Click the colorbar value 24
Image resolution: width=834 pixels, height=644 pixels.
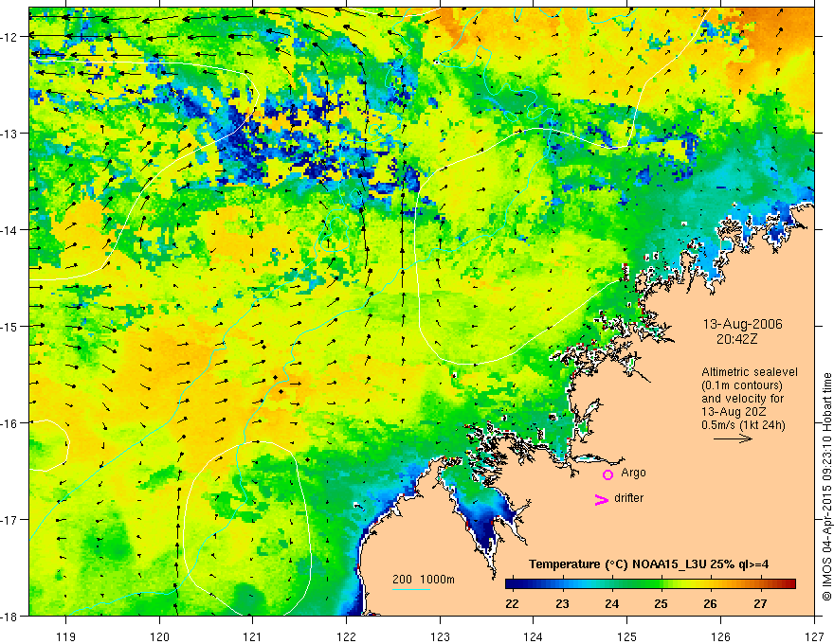(x=611, y=603)
